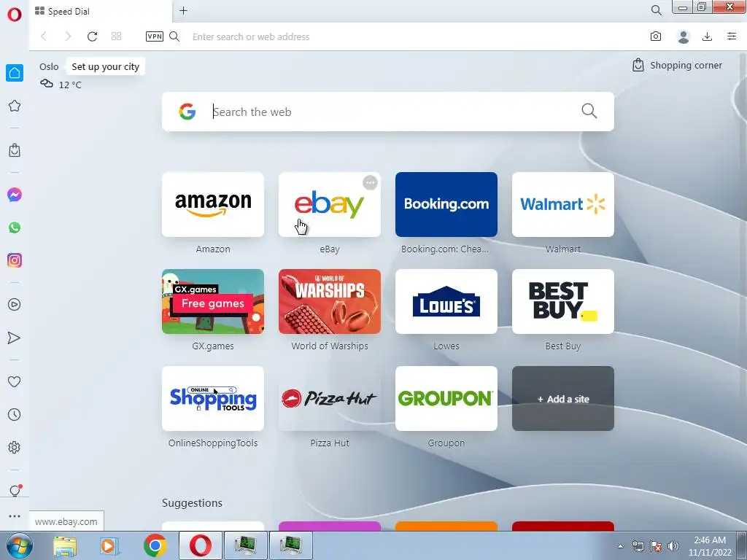Open World of Warships tile
Image resolution: width=747 pixels, height=560 pixels.
(x=330, y=301)
